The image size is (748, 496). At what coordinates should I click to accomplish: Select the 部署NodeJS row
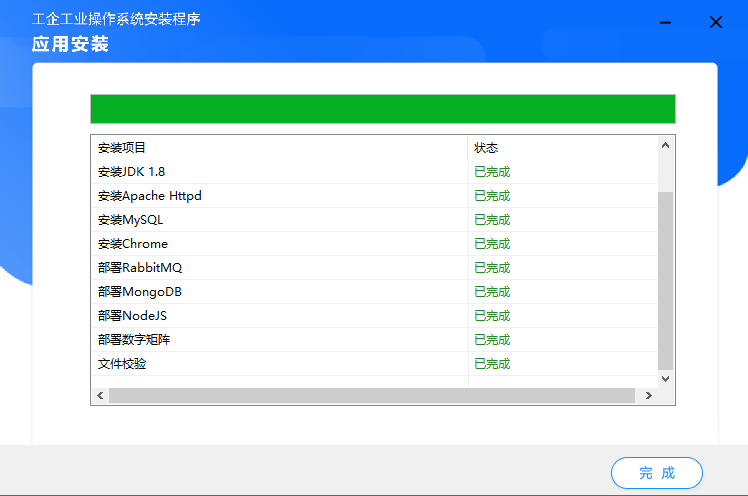(x=374, y=316)
